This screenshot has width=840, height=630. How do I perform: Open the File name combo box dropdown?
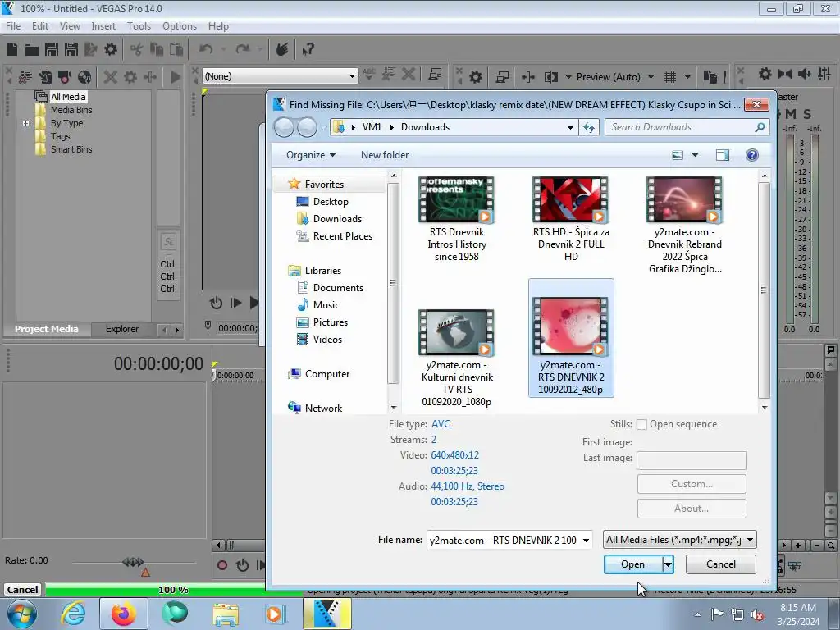586,540
